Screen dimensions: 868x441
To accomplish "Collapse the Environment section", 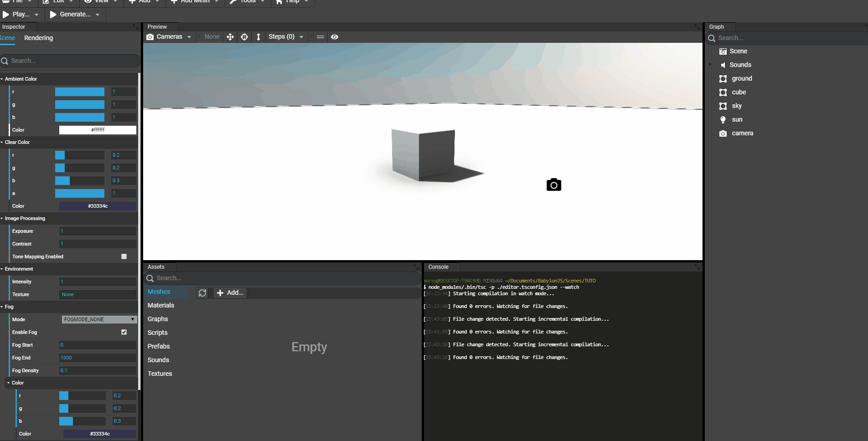I will click(2, 269).
